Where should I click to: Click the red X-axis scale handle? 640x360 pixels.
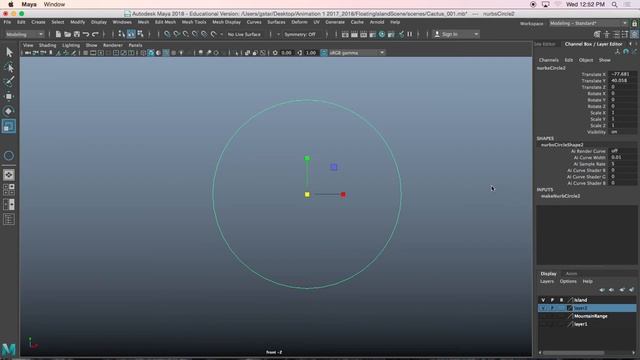point(343,195)
